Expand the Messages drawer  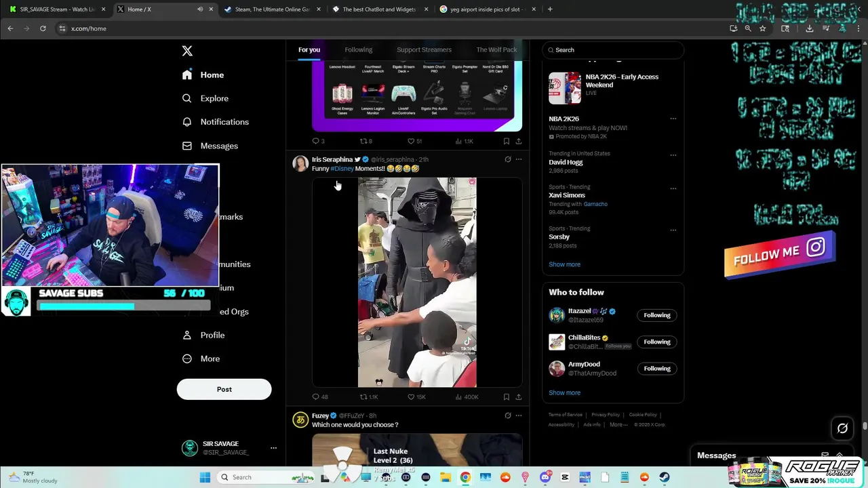[x=840, y=455]
